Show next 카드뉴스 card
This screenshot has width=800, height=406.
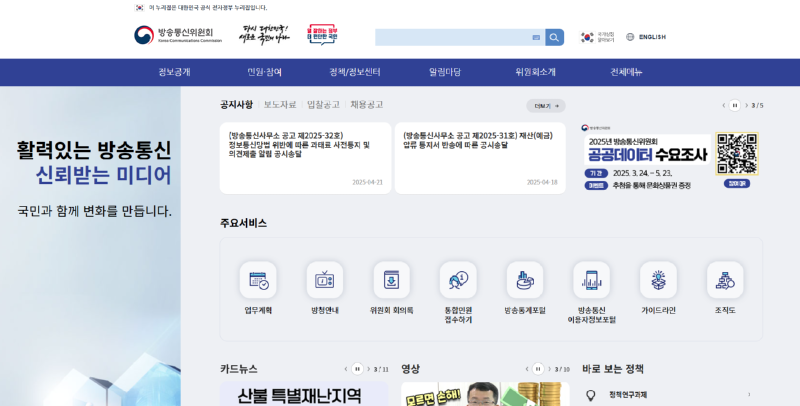click(368, 369)
